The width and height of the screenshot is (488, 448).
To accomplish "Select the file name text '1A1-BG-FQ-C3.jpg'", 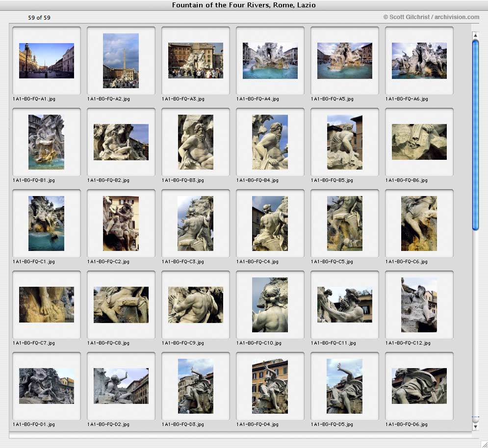I will [x=182, y=262].
